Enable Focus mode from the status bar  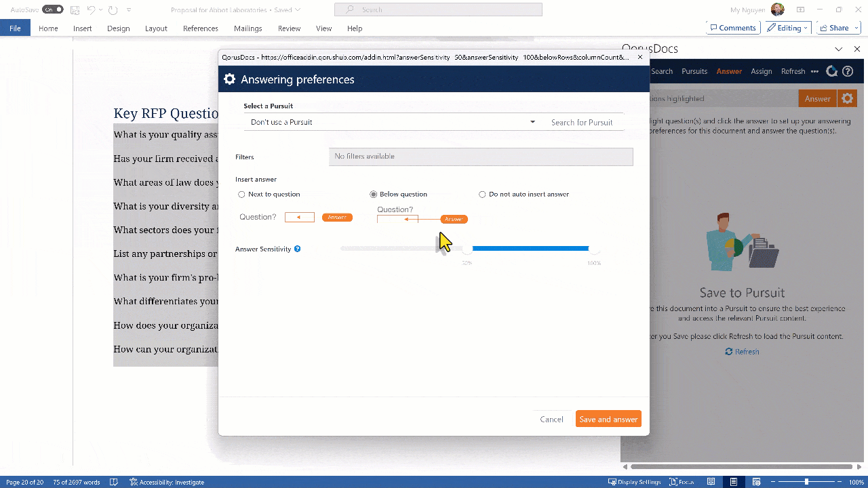[681, 481]
